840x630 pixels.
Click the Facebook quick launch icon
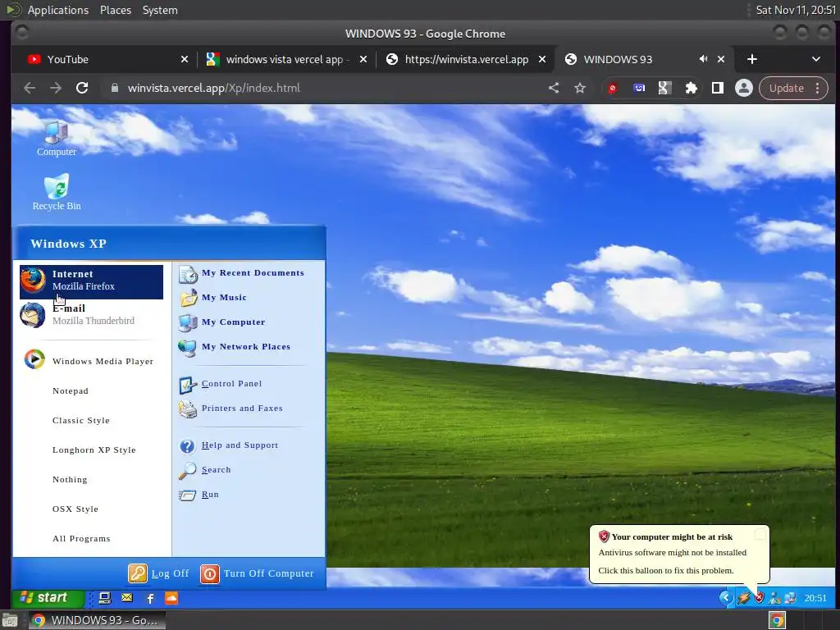[x=150, y=598]
